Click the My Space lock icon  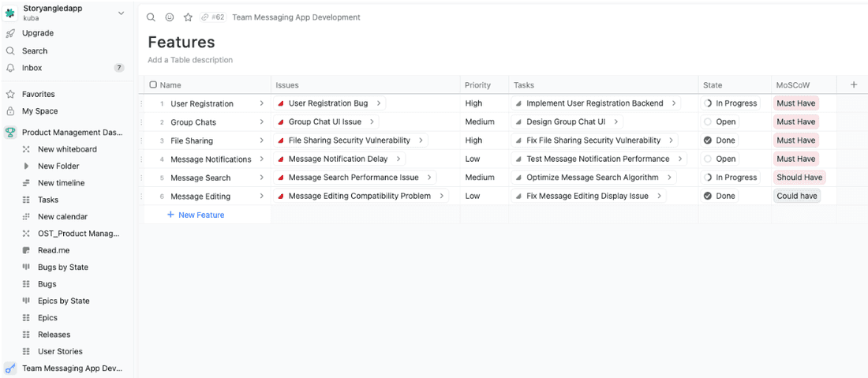point(10,111)
